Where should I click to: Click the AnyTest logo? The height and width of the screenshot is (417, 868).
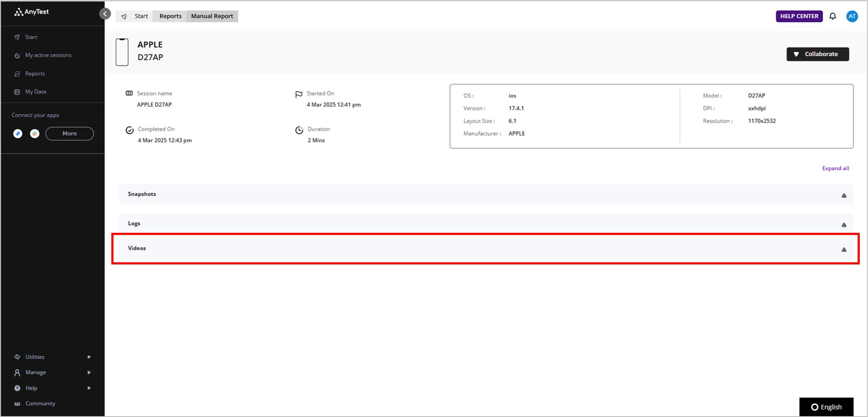click(31, 12)
